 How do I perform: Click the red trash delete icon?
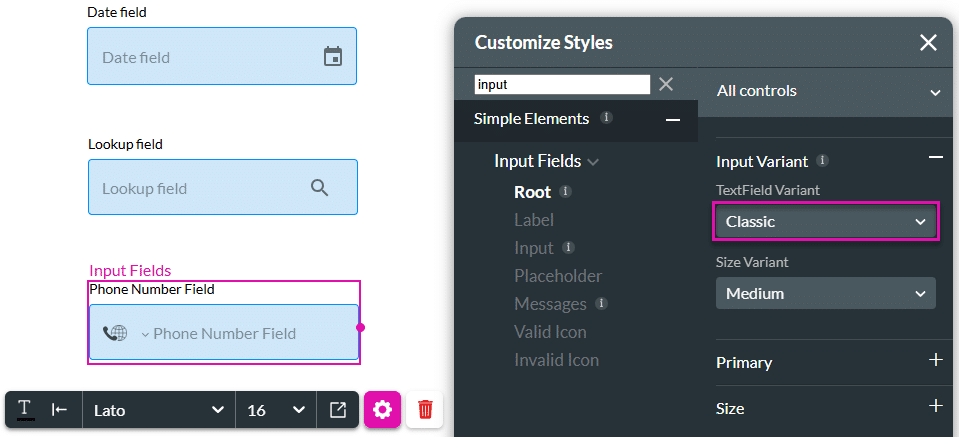(x=425, y=410)
